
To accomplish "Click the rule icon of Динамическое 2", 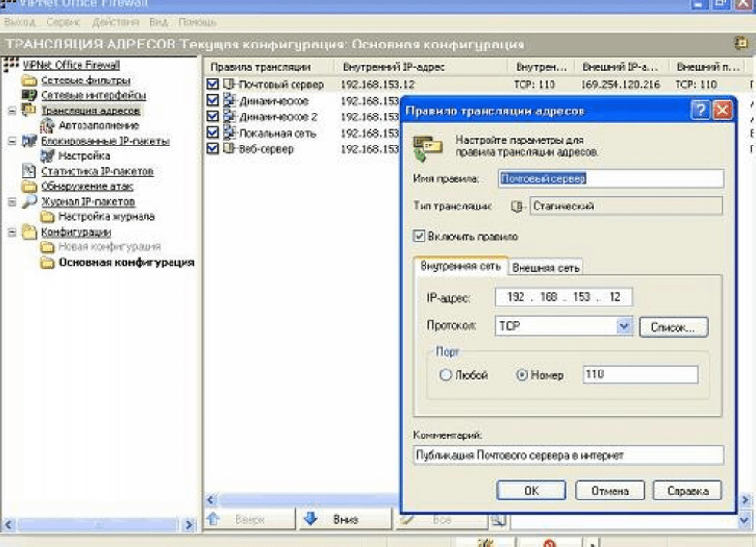I will [x=229, y=116].
